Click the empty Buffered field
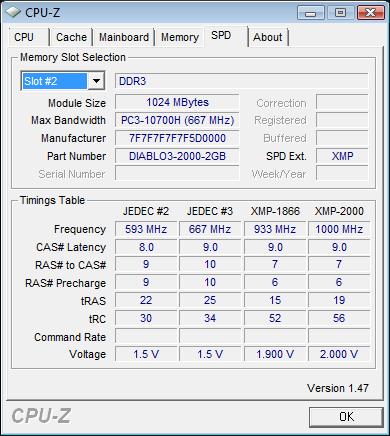Image resolution: width=390 pixels, height=436 pixels. pos(342,138)
